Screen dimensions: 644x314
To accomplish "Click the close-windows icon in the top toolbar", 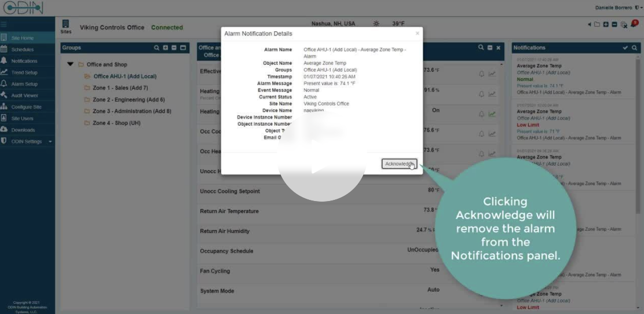I will pos(624,25).
